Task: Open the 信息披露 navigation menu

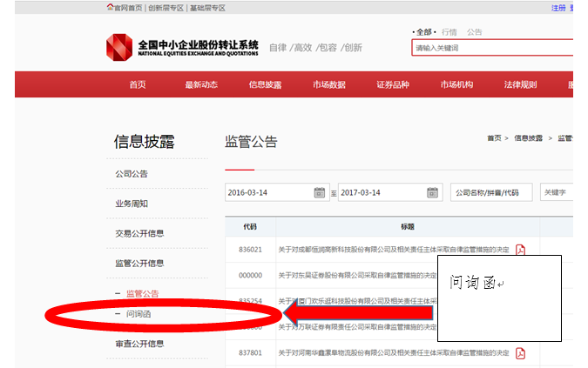Action: (x=265, y=84)
